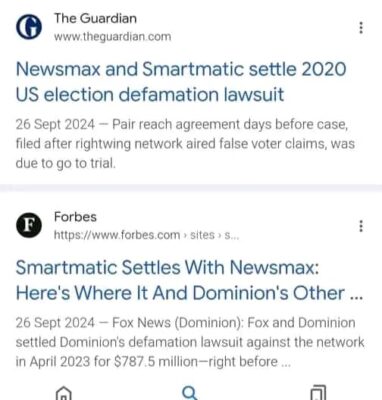The image size is (382, 400).
Task: Open the Smartmatic Settles With Newsmax headline
Action: pos(189,280)
